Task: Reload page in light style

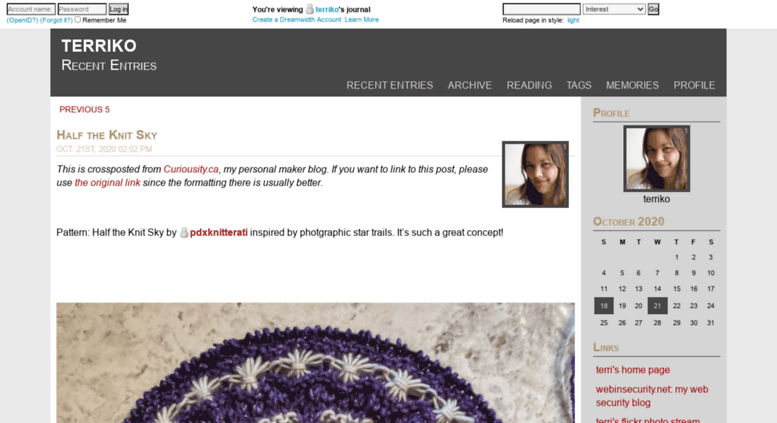Action: click(x=573, y=20)
